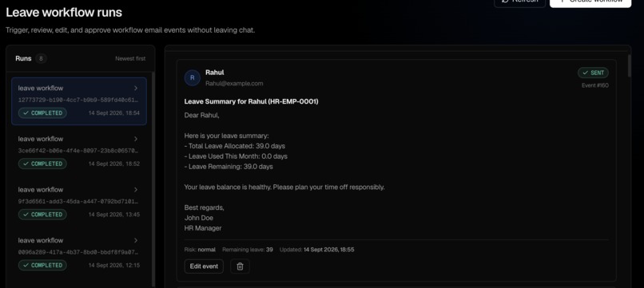644x288 pixels.
Task: Click the runs count badge showing 8
Action: pos(41,59)
